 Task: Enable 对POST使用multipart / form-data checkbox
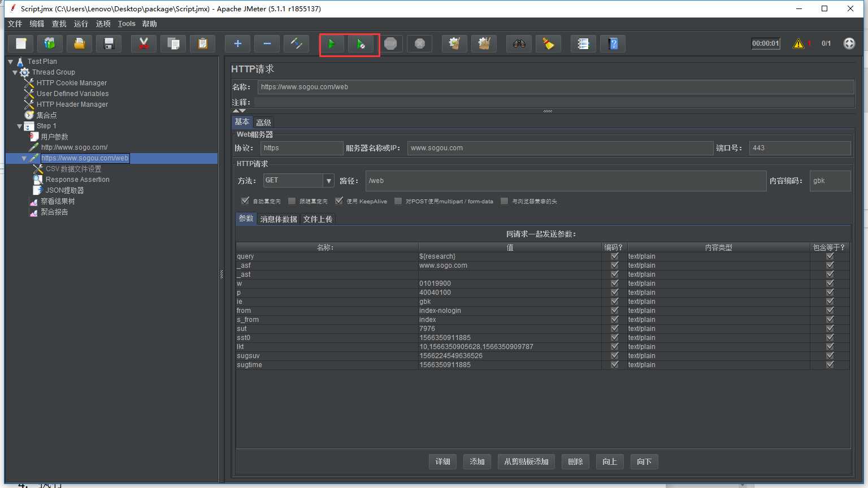click(398, 201)
